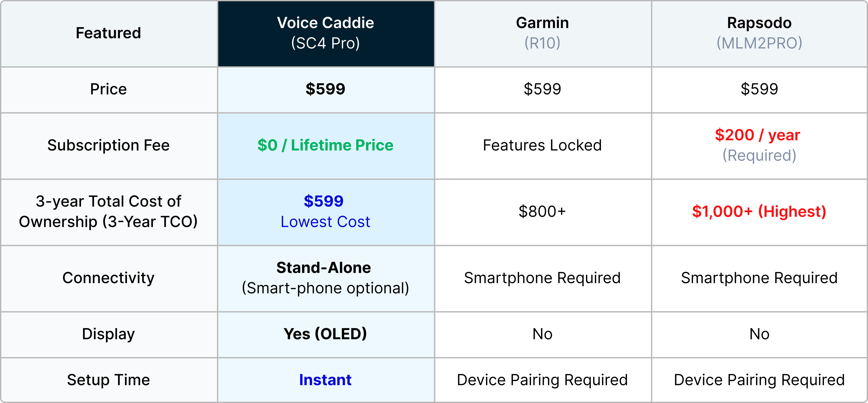The height and width of the screenshot is (403, 868).
Task: Click the Connectivity row label
Action: pyautogui.click(x=108, y=278)
